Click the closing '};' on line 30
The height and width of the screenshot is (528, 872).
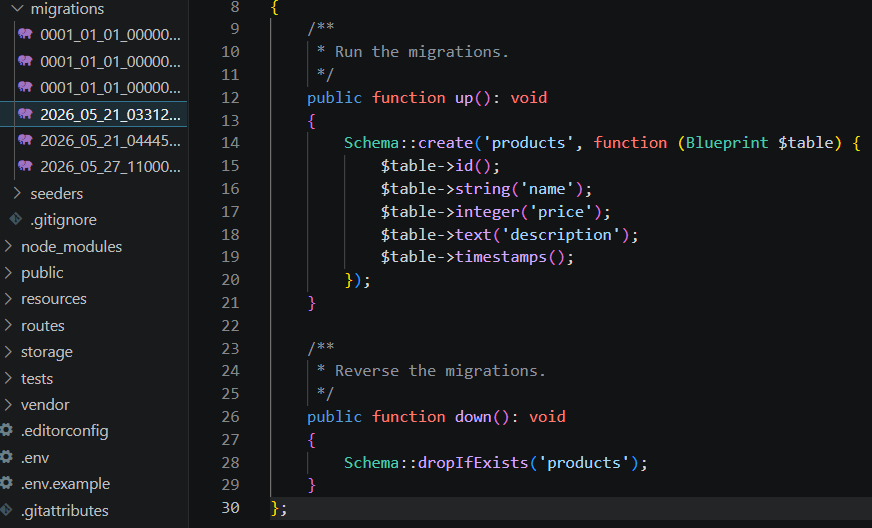(x=279, y=508)
